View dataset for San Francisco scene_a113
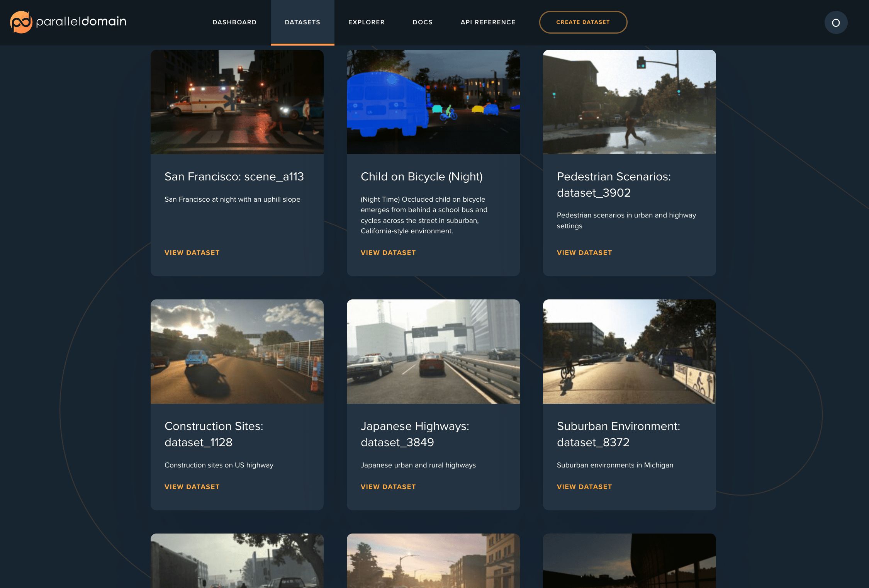 pos(192,253)
